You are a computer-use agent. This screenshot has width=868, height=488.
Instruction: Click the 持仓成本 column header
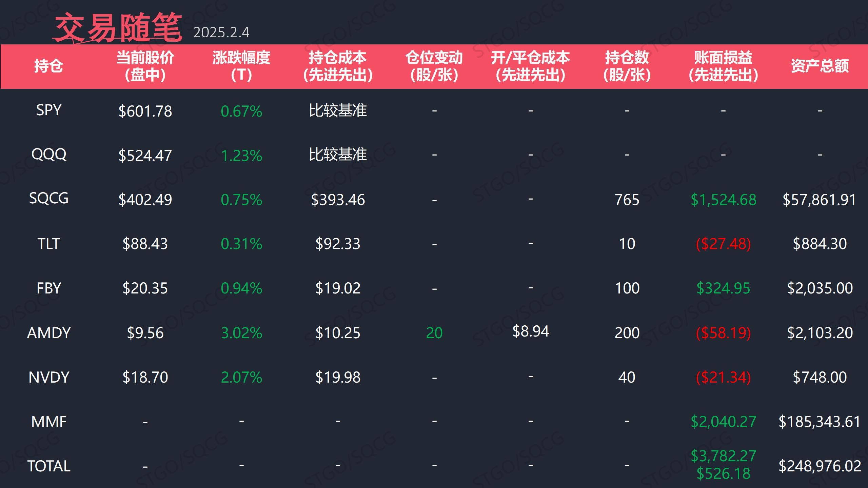(338, 66)
